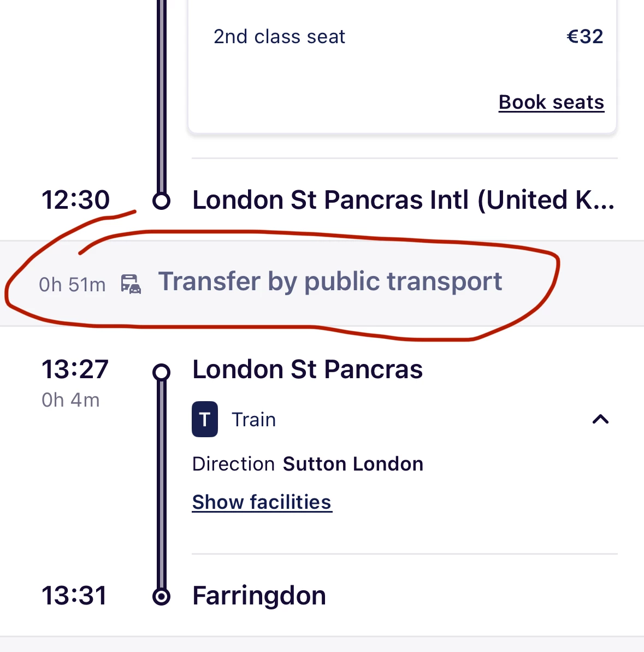The height and width of the screenshot is (652, 644).
Task: Click the 0h 51m transfer duration
Action: coord(72,285)
